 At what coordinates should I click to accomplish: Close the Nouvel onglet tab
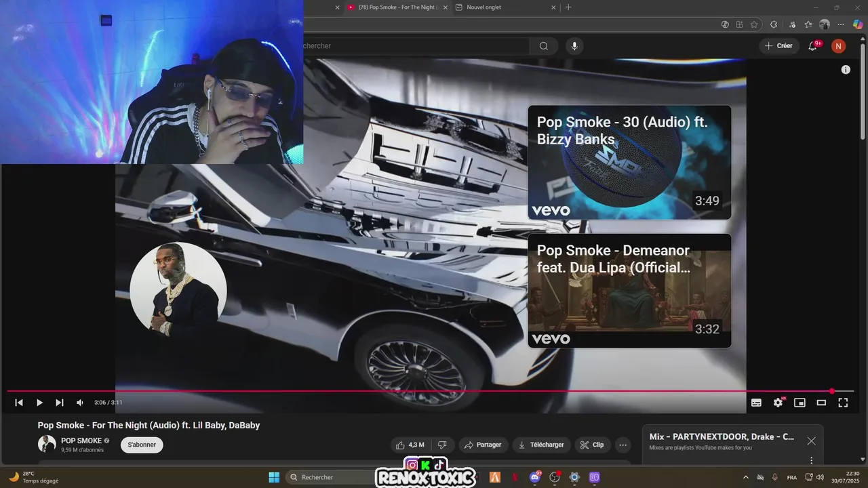(553, 7)
